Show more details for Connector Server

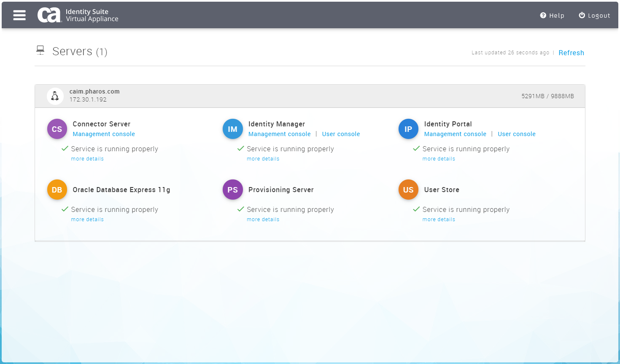coord(87,159)
